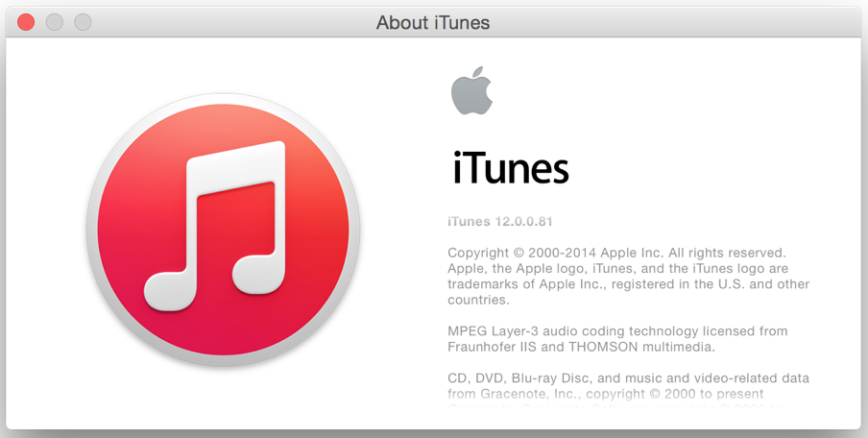Image resolution: width=868 pixels, height=438 pixels.
Task: Click the version text "iTunes 12.0.0.81"
Action: pyautogui.click(x=500, y=222)
